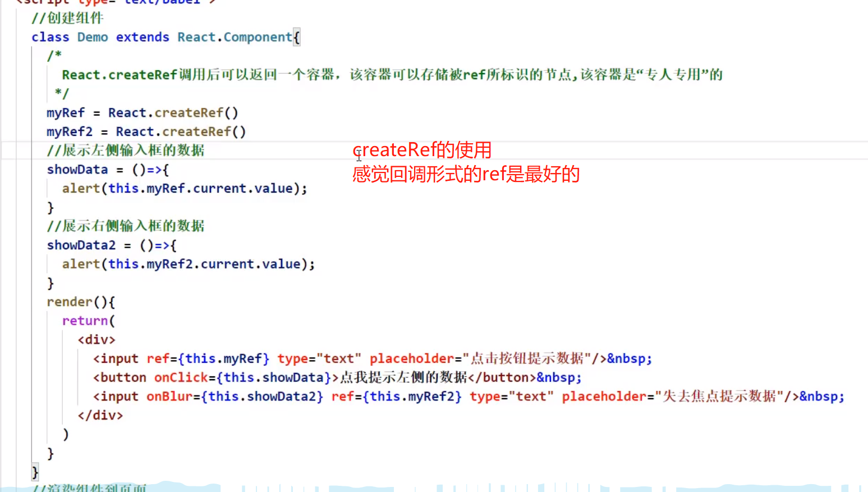Image resolution: width=868 pixels, height=492 pixels.
Task: Click the React.createRef comment explanation line
Action: click(392, 75)
